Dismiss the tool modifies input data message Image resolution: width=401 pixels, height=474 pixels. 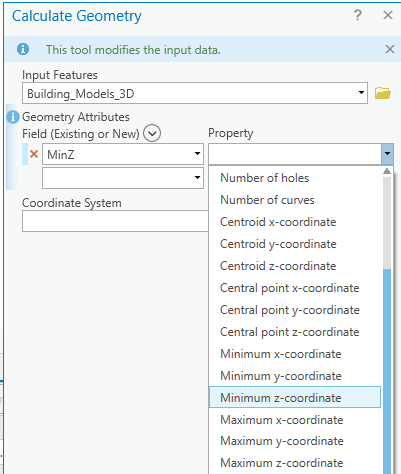click(390, 49)
